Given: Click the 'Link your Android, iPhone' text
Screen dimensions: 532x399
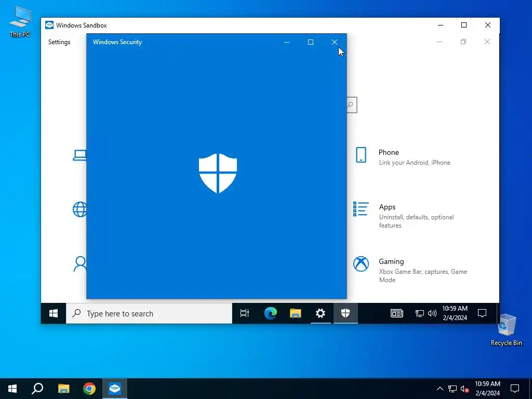Looking at the screenshot, I should click(415, 163).
